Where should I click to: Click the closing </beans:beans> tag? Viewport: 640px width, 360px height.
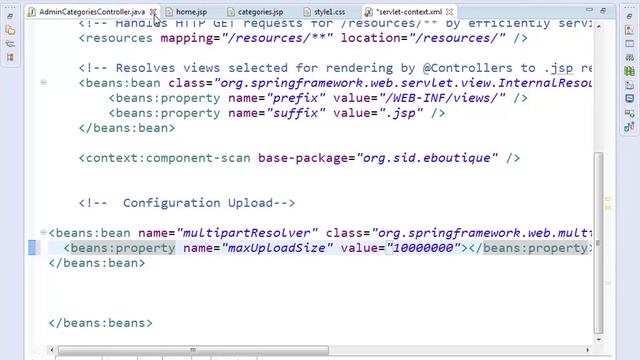pyautogui.click(x=100, y=323)
